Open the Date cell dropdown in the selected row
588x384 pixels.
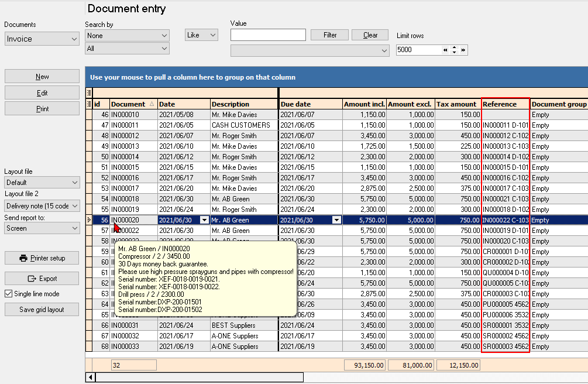click(x=204, y=220)
